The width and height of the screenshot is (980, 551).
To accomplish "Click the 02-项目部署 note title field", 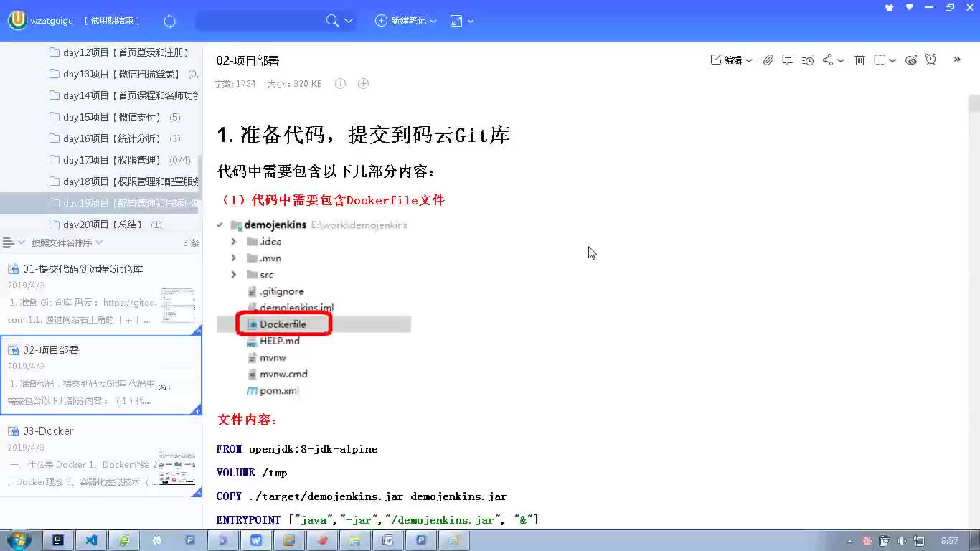I will [x=248, y=61].
